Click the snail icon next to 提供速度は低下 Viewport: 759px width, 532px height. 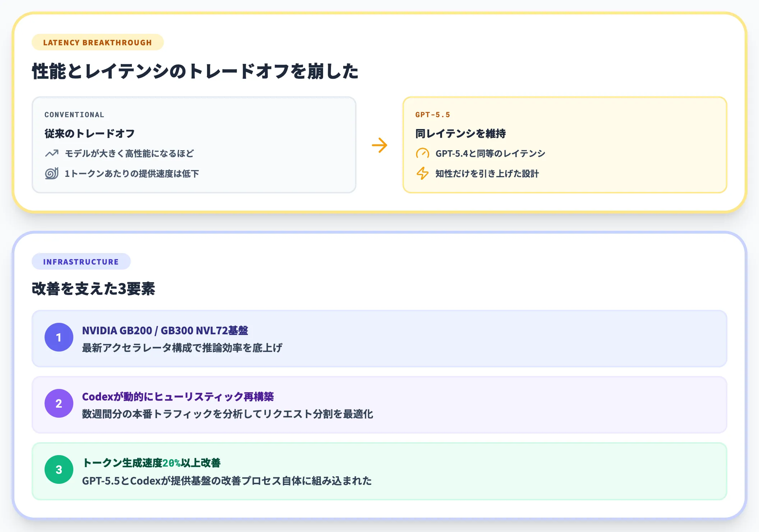tap(51, 173)
